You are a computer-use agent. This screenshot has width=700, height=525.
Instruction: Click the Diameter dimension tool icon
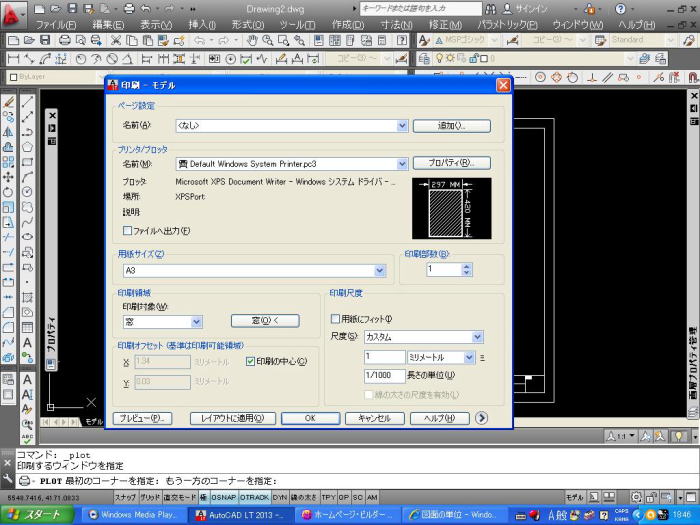(112, 58)
